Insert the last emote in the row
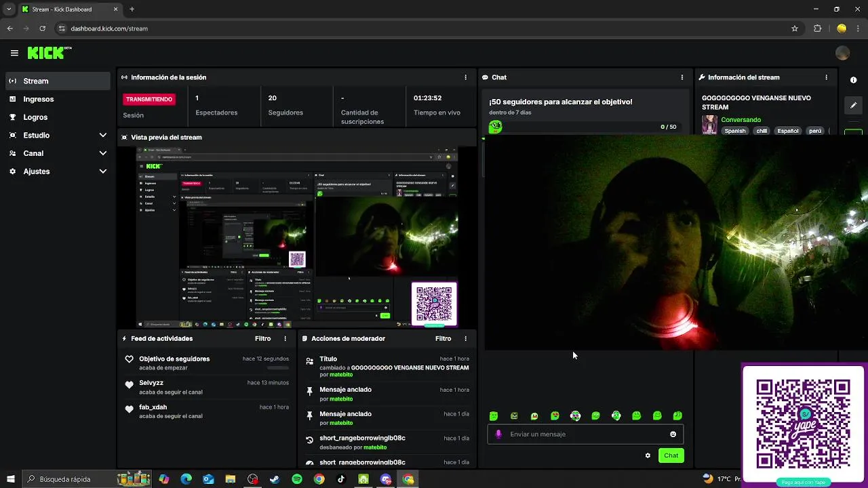Screen dimensions: 868x488 [677, 415]
